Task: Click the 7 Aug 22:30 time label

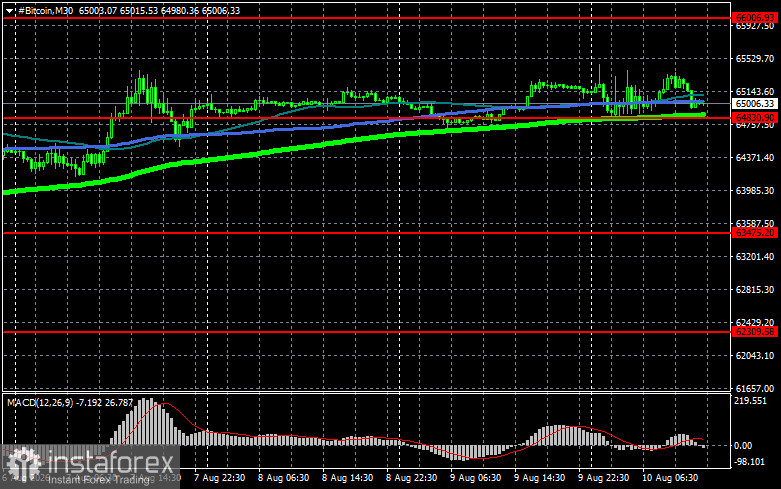Action: pos(219,478)
